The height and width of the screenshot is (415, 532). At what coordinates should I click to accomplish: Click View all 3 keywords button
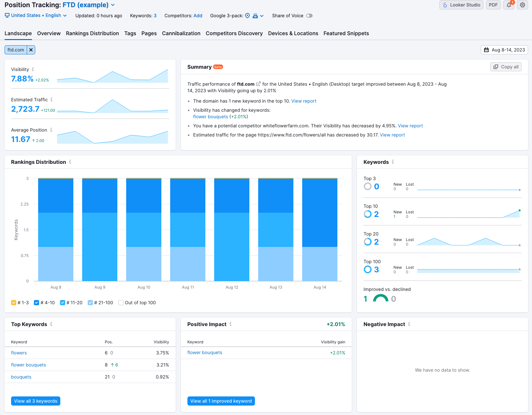click(36, 401)
